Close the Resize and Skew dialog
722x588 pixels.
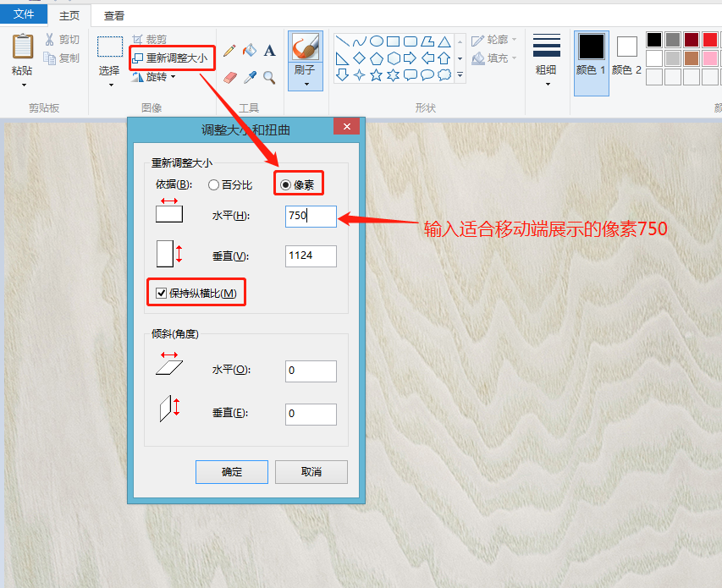(347, 127)
